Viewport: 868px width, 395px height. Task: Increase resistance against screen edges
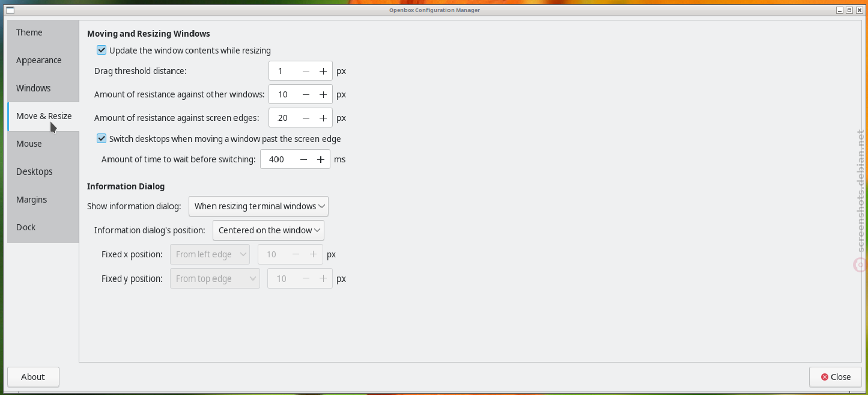pyautogui.click(x=323, y=118)
